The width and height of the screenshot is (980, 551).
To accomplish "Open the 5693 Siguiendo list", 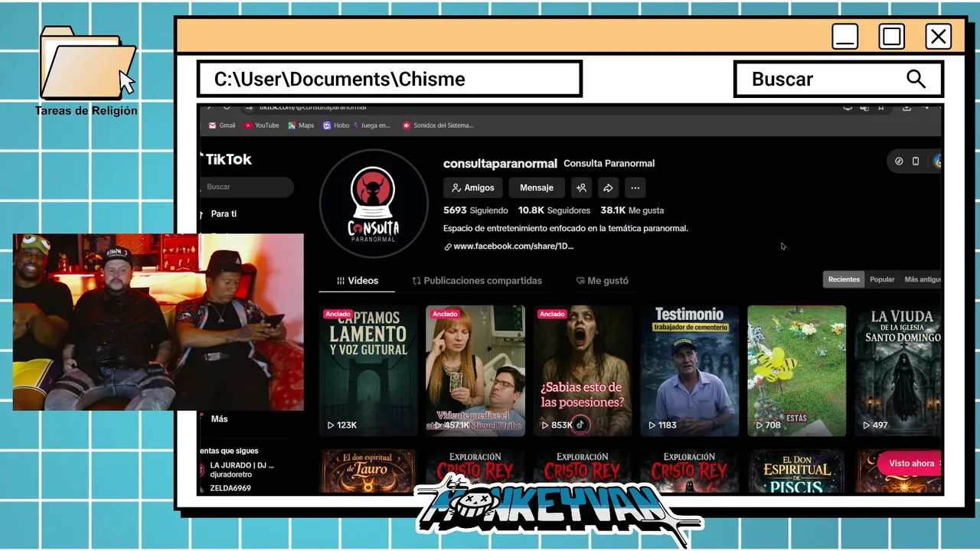I will click(475, 210).
